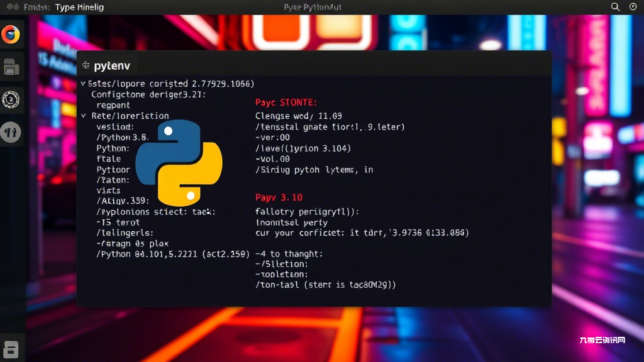The image size is (644, 362).
Task: Select the /ton-tasl (stert is line
Action: coord(325,285)
